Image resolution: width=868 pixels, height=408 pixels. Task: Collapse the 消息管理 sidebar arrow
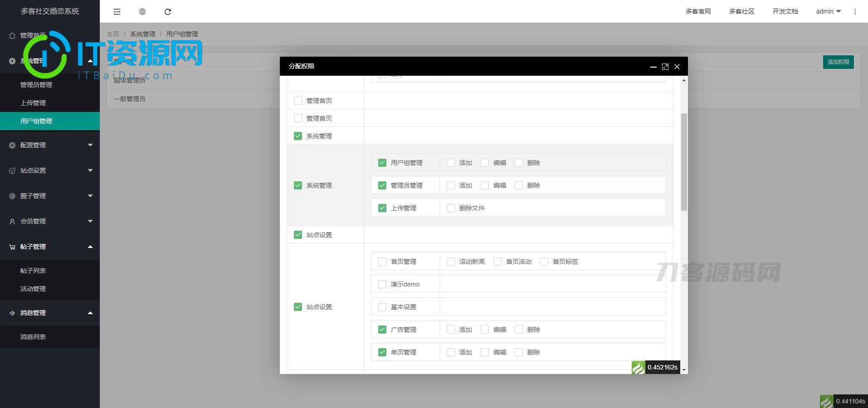click(x=90, y=313)
